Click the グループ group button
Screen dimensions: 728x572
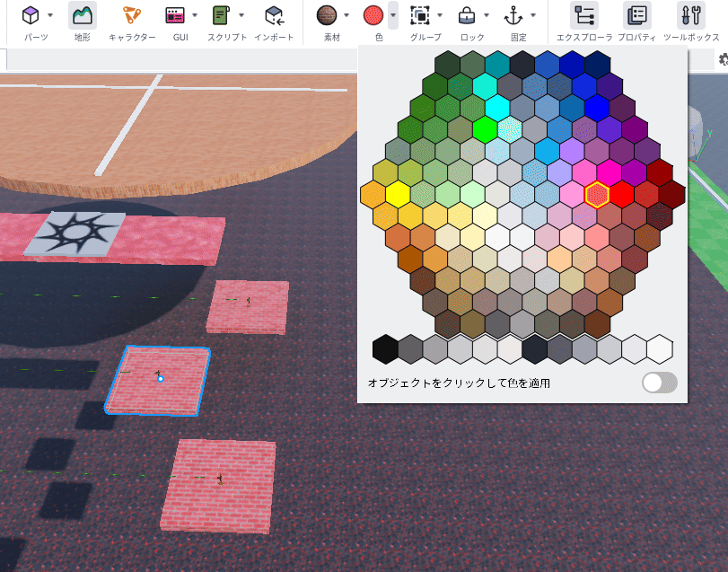[420, 15]
